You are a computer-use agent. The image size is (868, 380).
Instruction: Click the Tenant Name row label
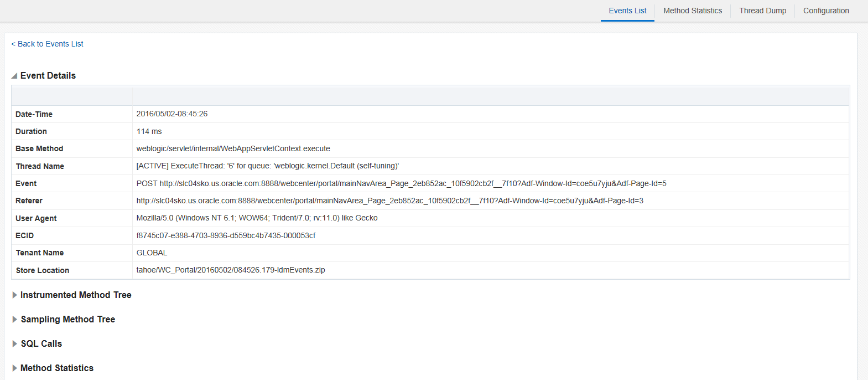(40, 253)
